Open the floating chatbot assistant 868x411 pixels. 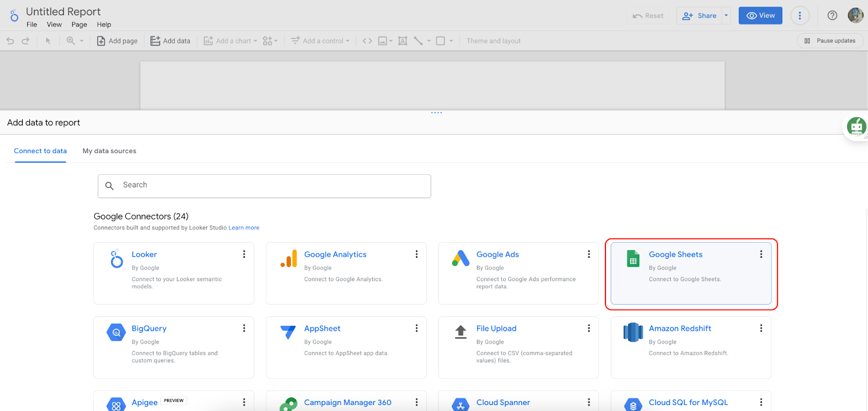click(x=857, y=127)
